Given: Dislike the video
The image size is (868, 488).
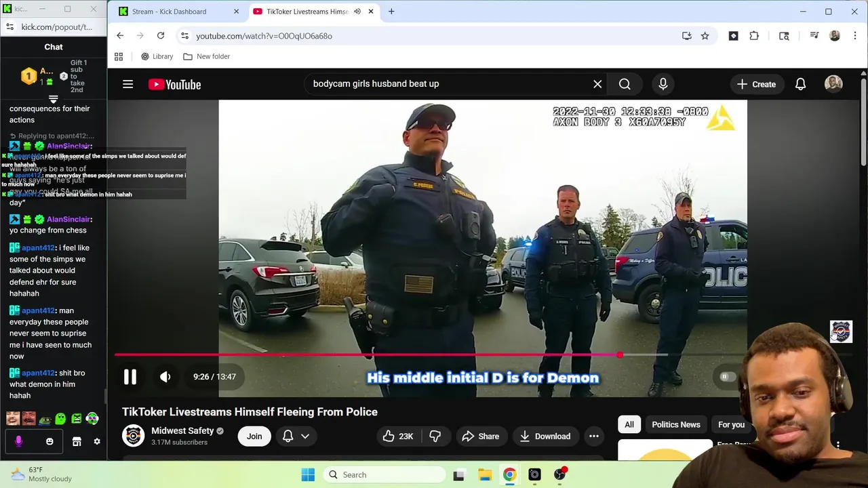Looking at the screenshot, I should tap(435, 436).
